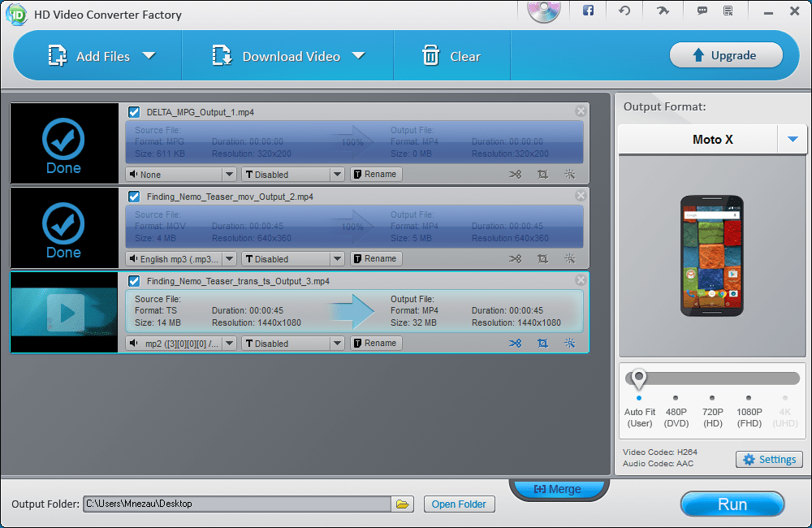Move resolution slider to 1080P FHD
Screen dimensions: 812x528
(x=749, y=396)
